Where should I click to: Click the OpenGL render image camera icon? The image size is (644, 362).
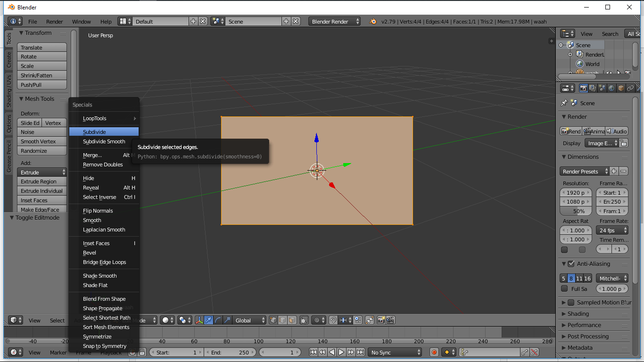(x=381, y=320)
